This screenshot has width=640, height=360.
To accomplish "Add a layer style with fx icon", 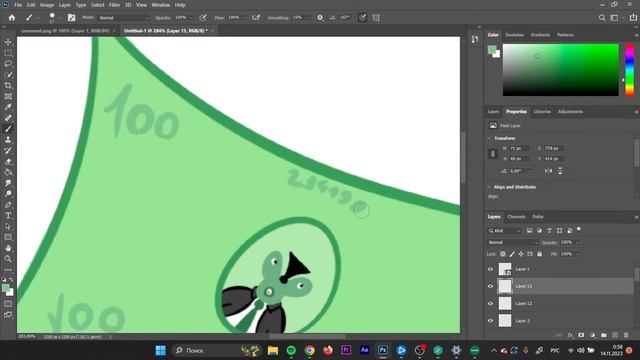I will click(570, 335).
